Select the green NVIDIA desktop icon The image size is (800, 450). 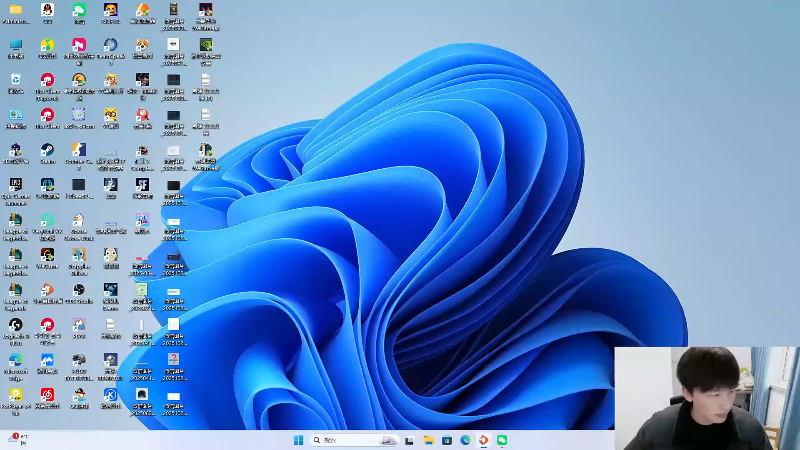pos(205,46)
